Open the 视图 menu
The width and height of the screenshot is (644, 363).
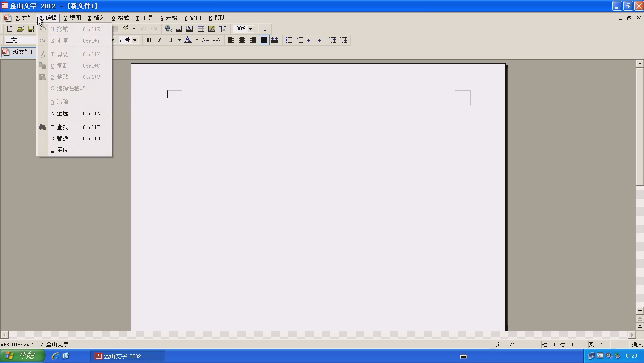[x=73, y=18]
